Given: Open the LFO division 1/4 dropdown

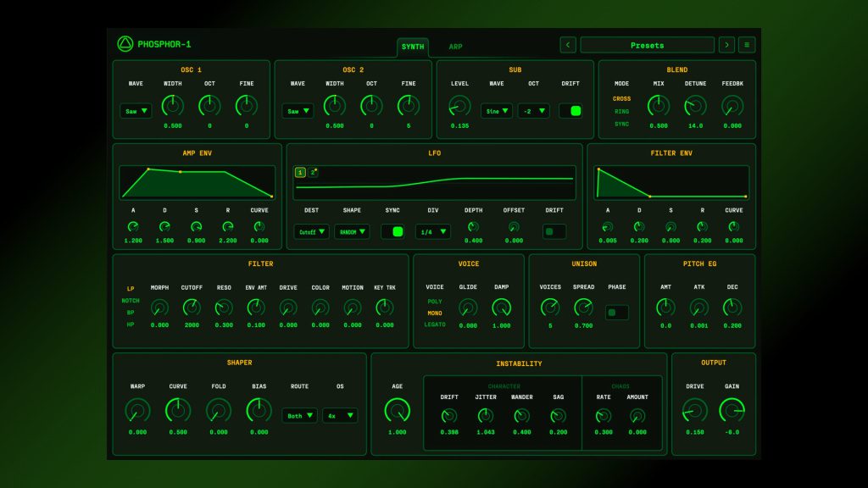Looking at the screenshot, I should pyautogui.click(x=433, y=231).
